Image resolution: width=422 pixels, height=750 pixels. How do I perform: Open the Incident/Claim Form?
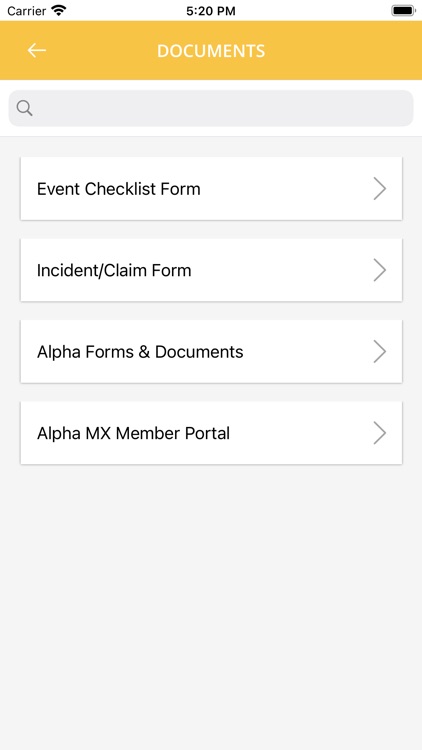pos(211,270)
